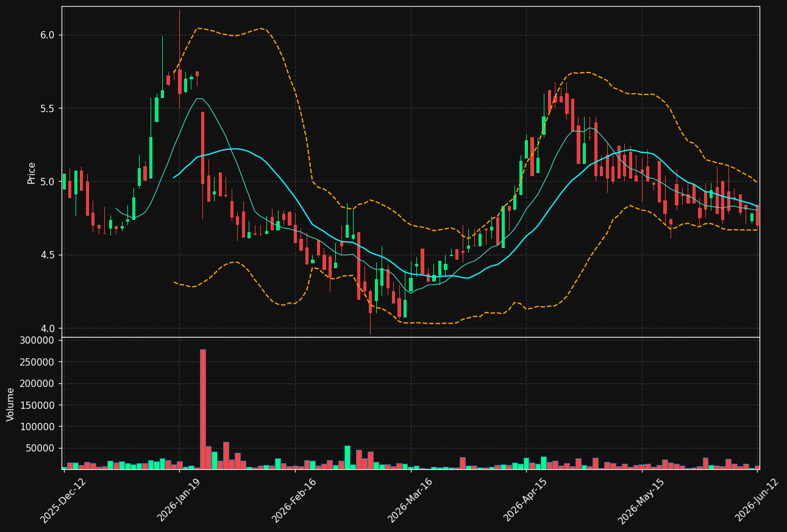Click the 4.5 price axis label

point(48,255)
